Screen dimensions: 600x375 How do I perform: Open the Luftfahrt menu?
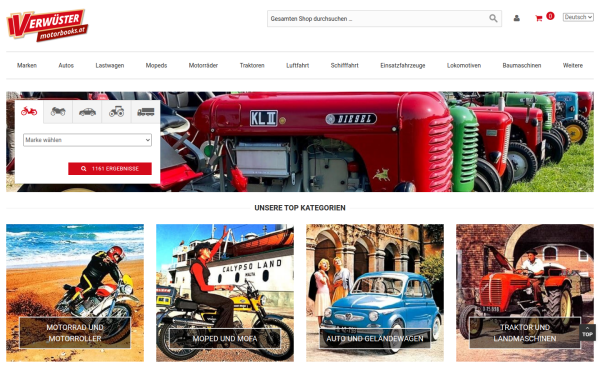tap(297, 65)
